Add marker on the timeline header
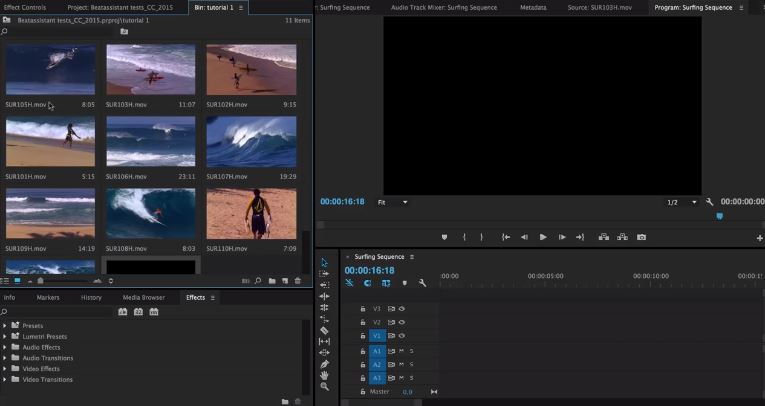The width and height of the screenshot is (765, 406). [x=404, y=283]
